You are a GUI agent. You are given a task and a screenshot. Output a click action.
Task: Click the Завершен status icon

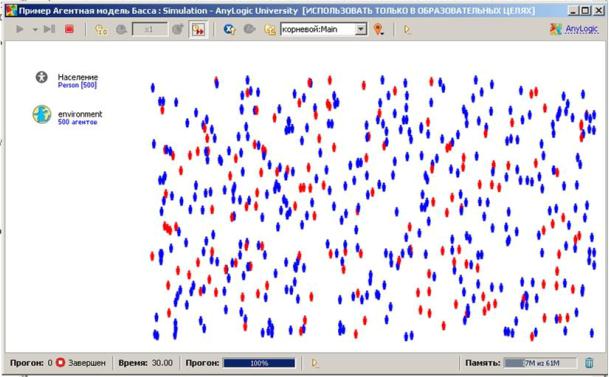click(x=60, y=363)
